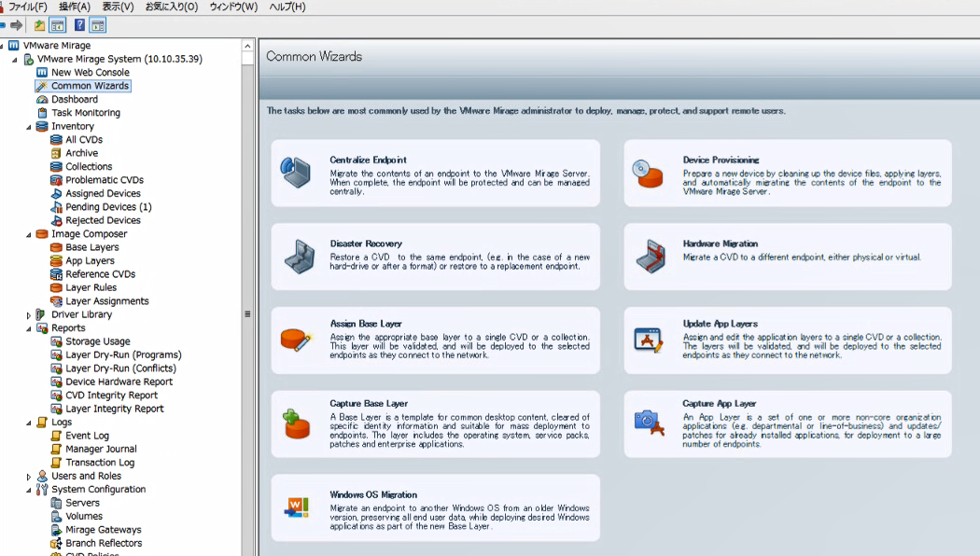
Task: Click the forward arrow toolbar icon
Action: [16, 25]
